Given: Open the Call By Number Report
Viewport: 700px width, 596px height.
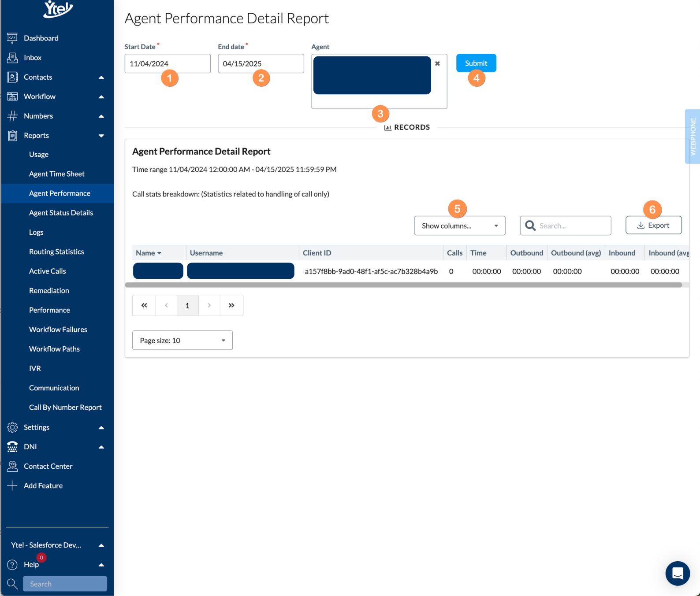Looking at the screenshot, I should point(65,407).
